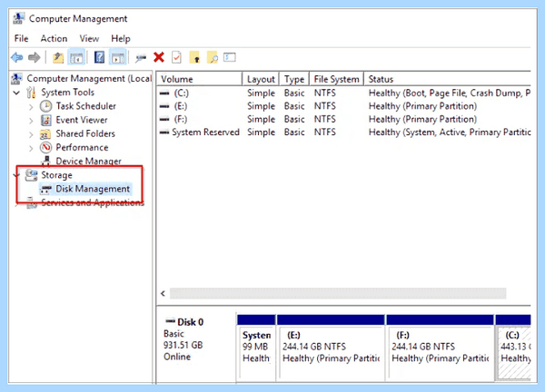The height and width of the screenshot is (392, 545).
Task: Open Help with the question mark icon
Action: pyautogui.click(x=99, y=57)
